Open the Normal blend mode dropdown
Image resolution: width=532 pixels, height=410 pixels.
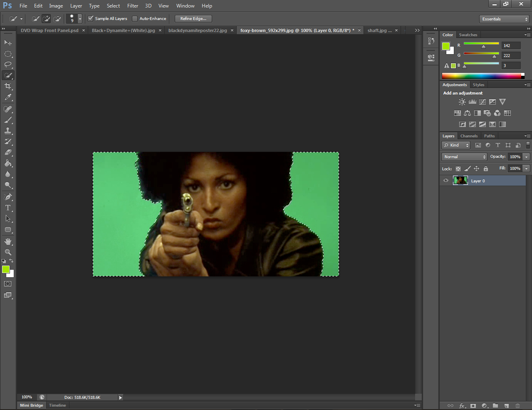(464, 157)
